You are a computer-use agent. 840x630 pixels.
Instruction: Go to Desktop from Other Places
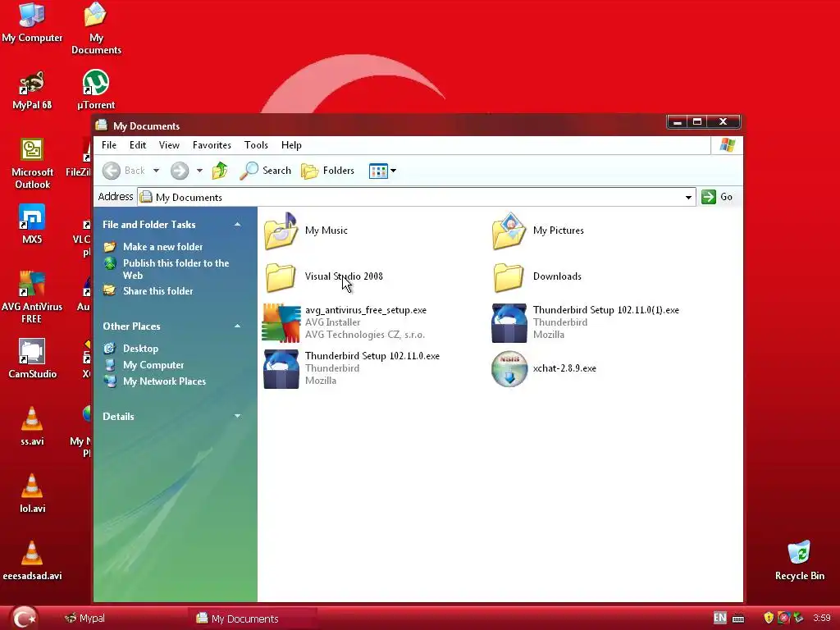click(140, 349)
